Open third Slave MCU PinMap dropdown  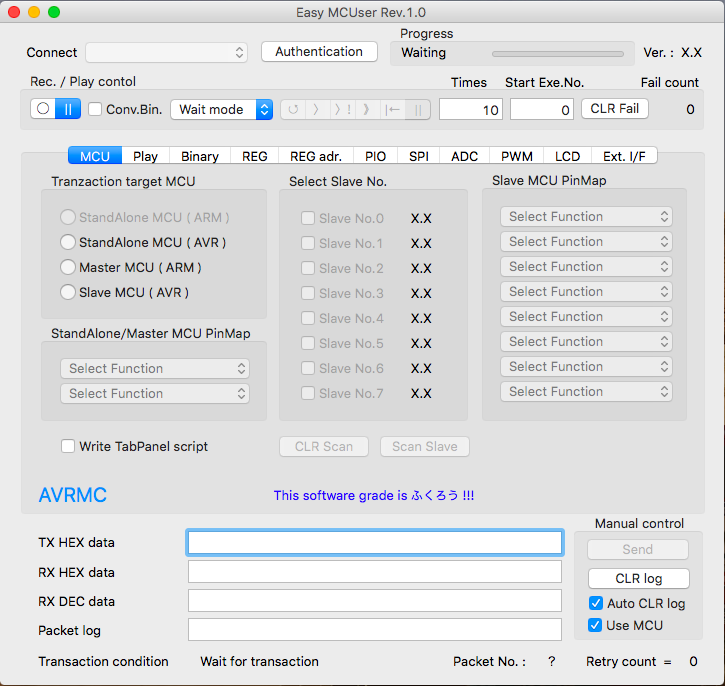(x=586, y=266)
